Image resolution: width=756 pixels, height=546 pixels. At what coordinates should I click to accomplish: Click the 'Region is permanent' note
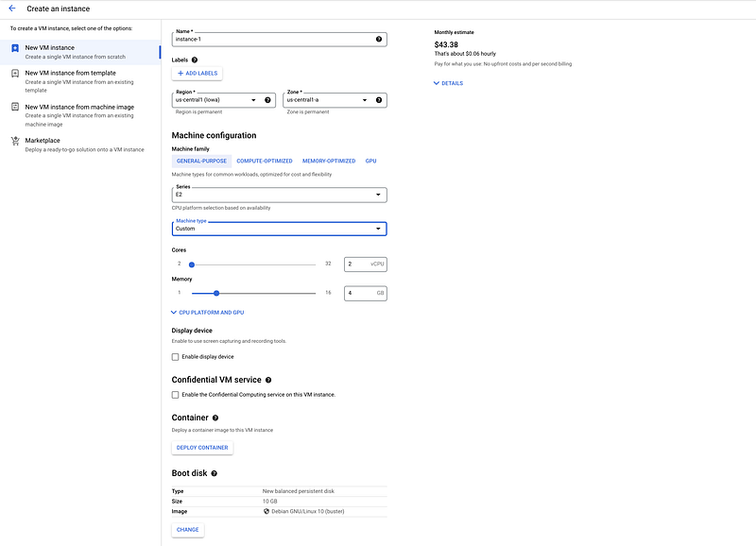click(x=198, y=111)
